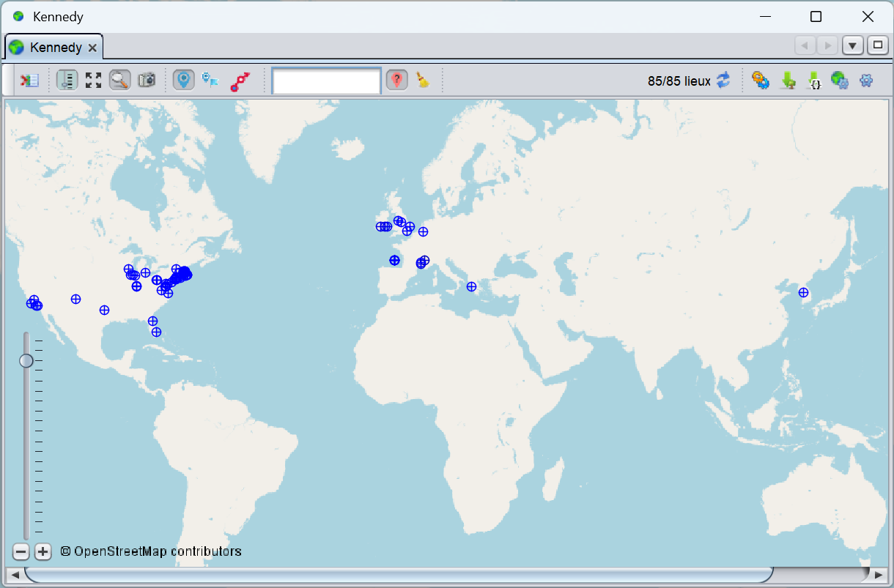Click the green arrow with tree icon
The width and height of the screenshot is (894, 588).
tap(788, 81)
